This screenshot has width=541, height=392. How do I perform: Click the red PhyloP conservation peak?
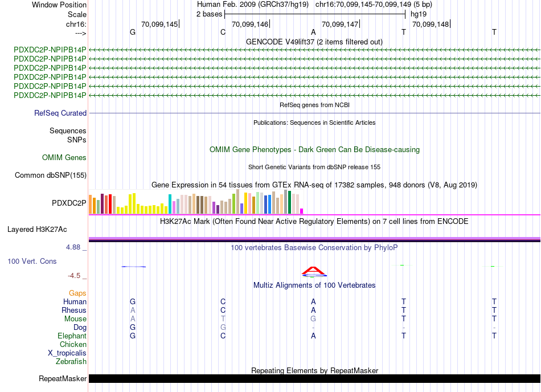pyautogui.click(x=313, y=271)
